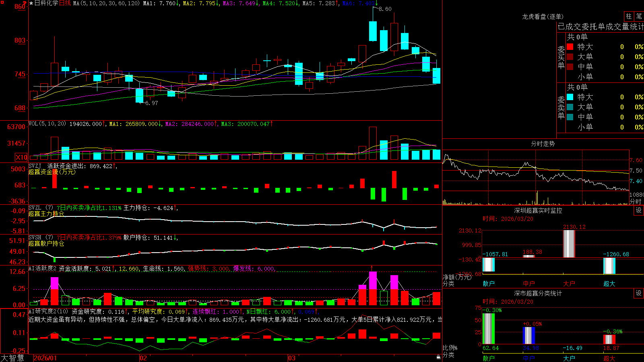Click the '主力持仓: -4.624' value
Viewport: 644px width, 362px height.
148,208
